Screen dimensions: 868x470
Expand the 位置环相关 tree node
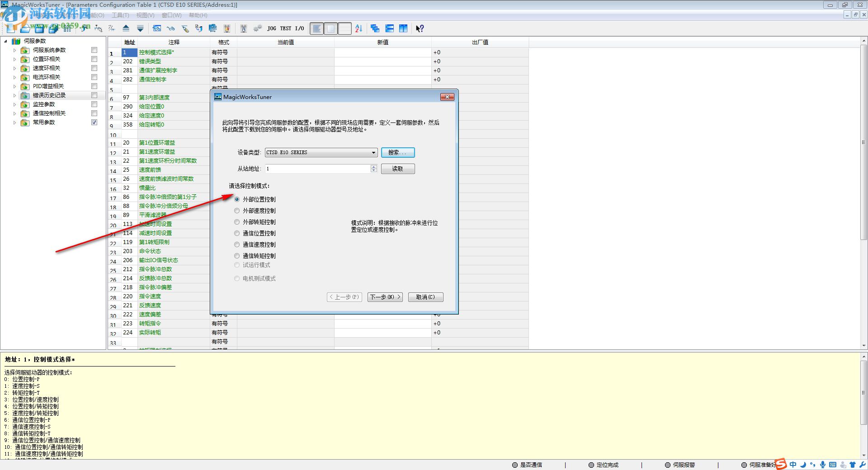point(14,59)
